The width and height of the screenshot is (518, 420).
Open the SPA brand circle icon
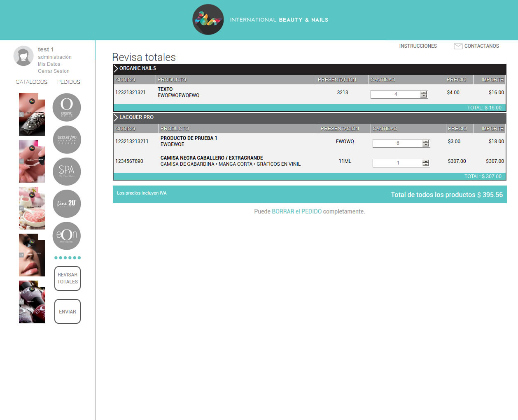tap(67, 172)
